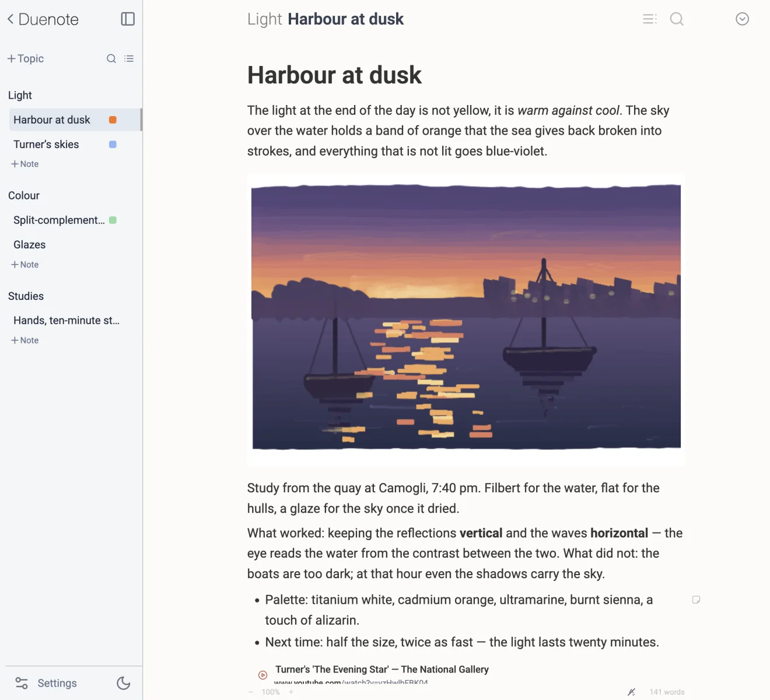Click the 100% zoom level
The width and height of the screenshot is (770, 700).
[271, 692]
